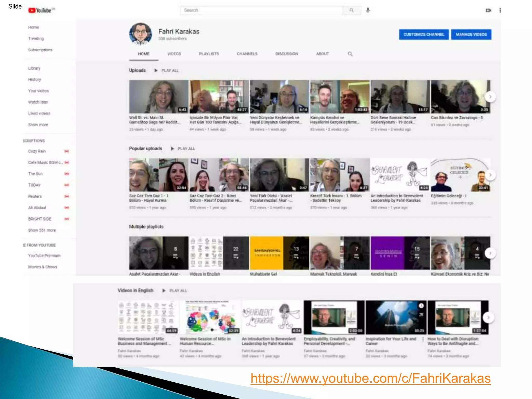Open the Ali Abdaal subscription
The image size is (532, 399).
click(x=37, y=208)
